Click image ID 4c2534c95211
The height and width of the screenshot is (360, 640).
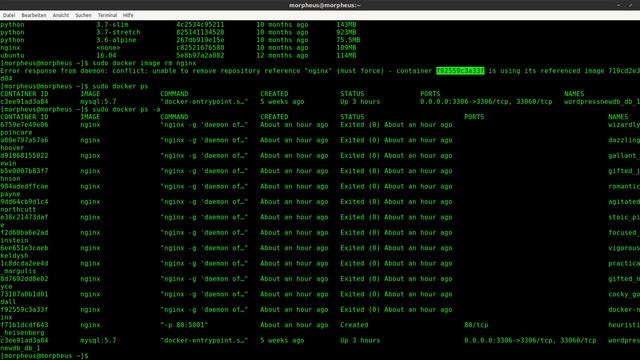click(200, 24)
